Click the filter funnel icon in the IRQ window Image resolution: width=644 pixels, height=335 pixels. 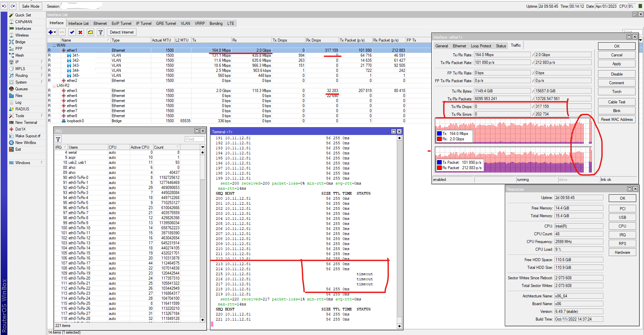58,139
